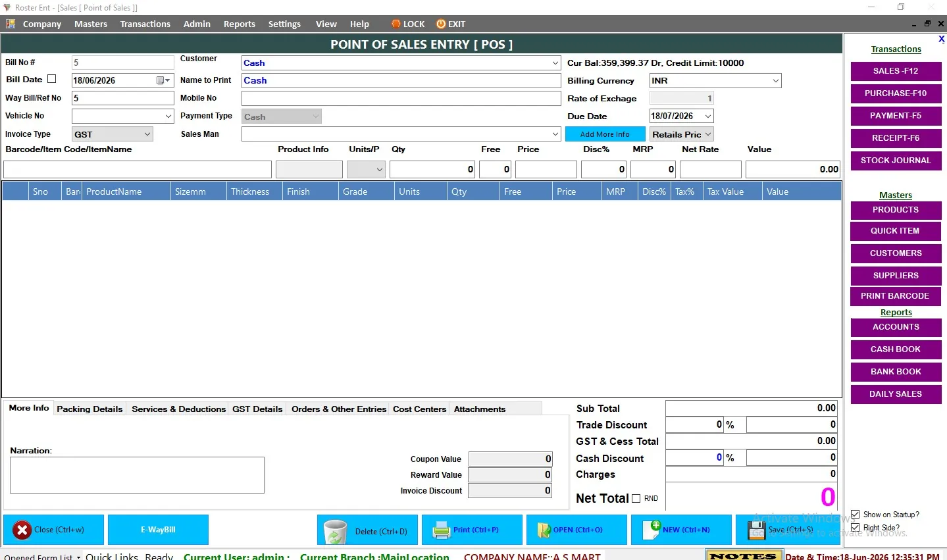Close the right side quick links panel
The width and height of the screenshot is (947, 560).
tap(941, 39)
